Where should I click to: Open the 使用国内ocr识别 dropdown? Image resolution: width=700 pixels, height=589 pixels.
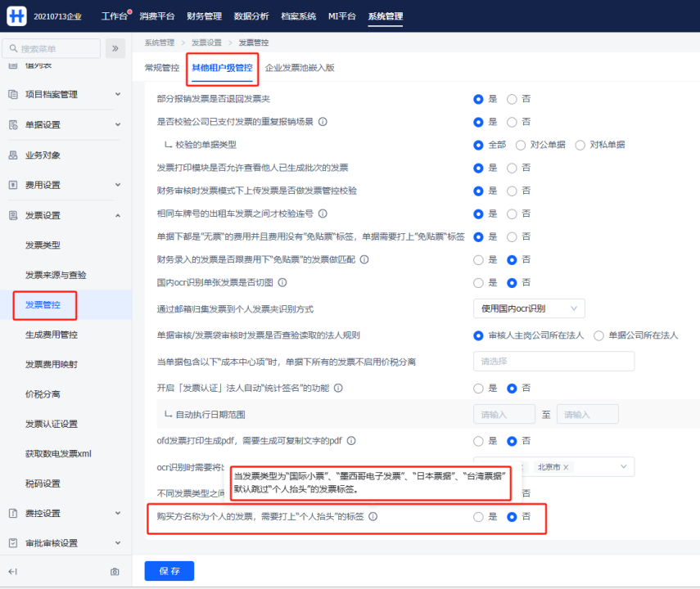tap(528, 308)
